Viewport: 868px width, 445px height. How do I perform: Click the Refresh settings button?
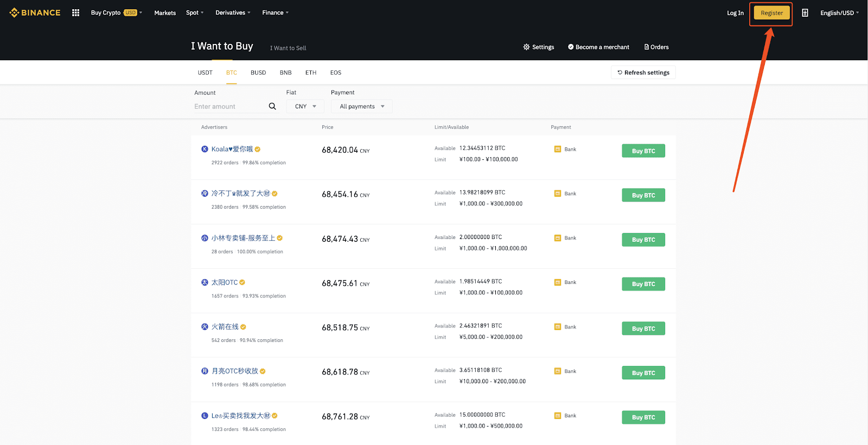643,73
